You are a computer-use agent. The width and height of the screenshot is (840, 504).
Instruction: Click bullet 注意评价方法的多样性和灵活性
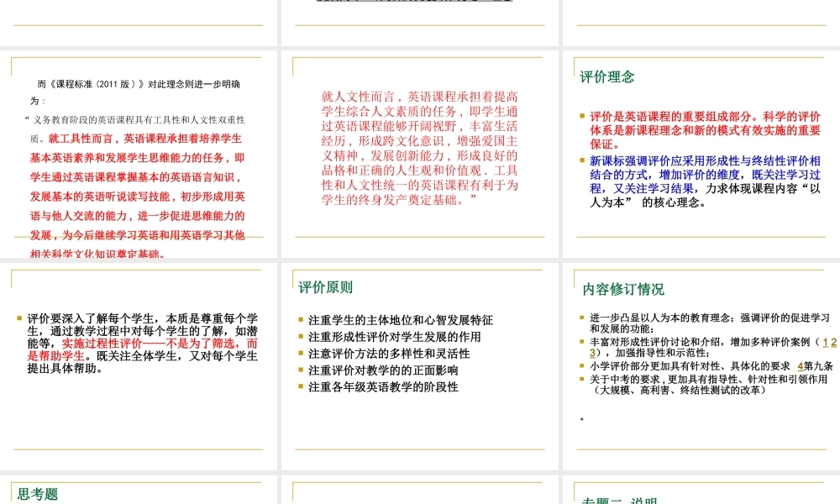389,354
